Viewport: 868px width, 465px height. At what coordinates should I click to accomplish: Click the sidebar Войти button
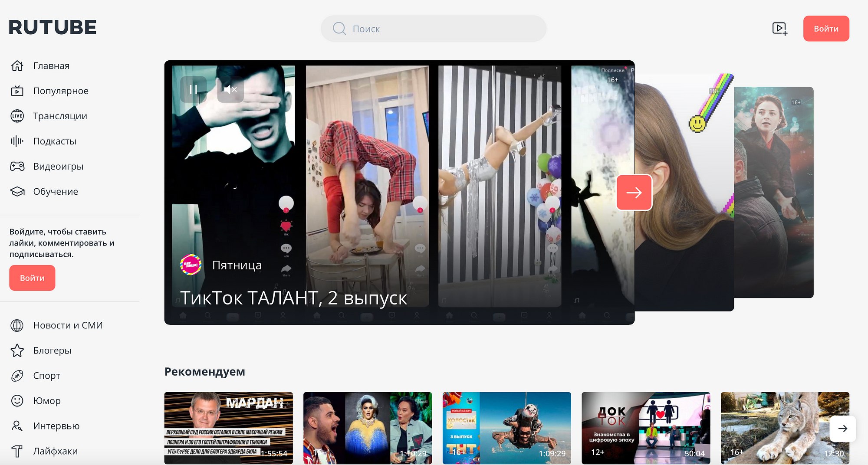(32, 278)
